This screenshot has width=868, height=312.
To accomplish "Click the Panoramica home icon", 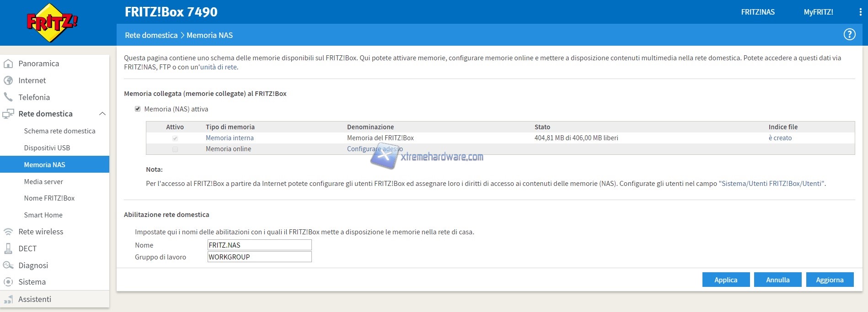I will click(8, 63).
